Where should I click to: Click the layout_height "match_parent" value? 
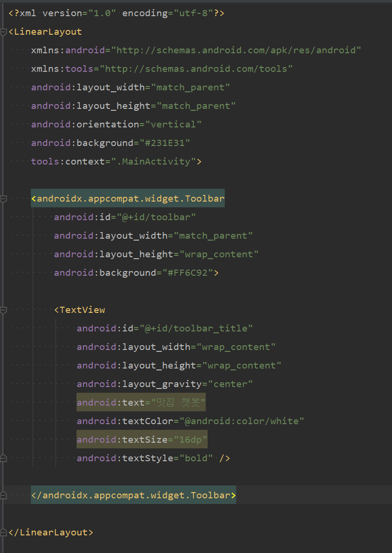coord(196,106)
